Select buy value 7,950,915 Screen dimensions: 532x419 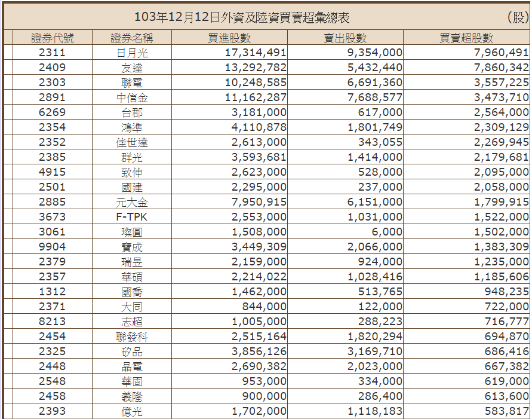(259, 202)
